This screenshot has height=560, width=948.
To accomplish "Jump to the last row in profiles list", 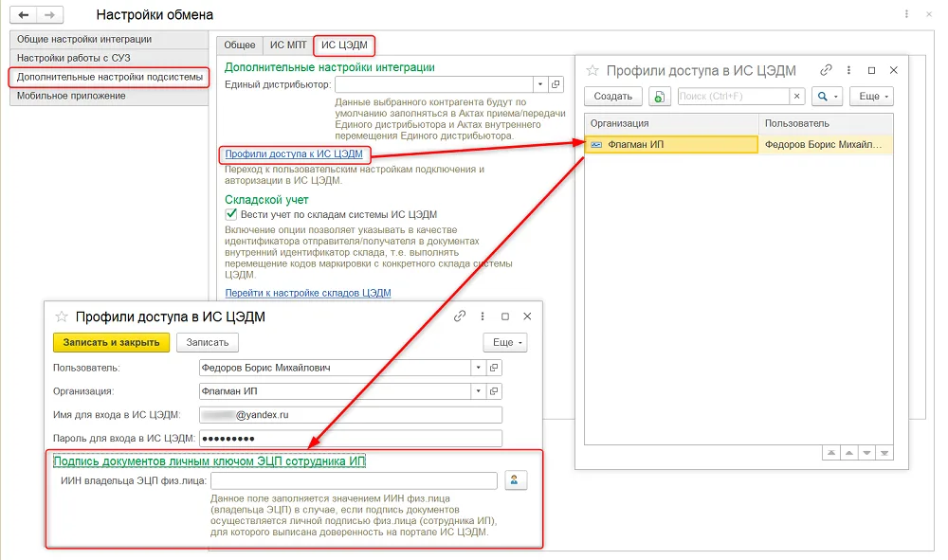I will (884, 453).
